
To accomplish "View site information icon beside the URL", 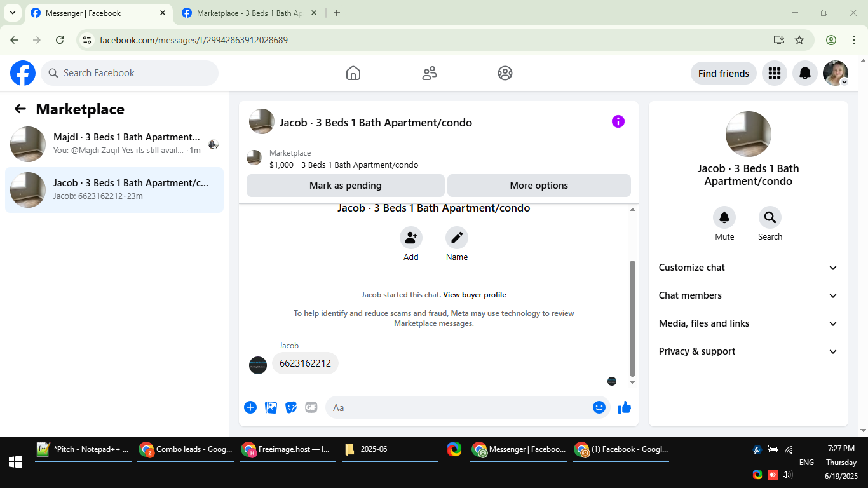I will point(88,40).
